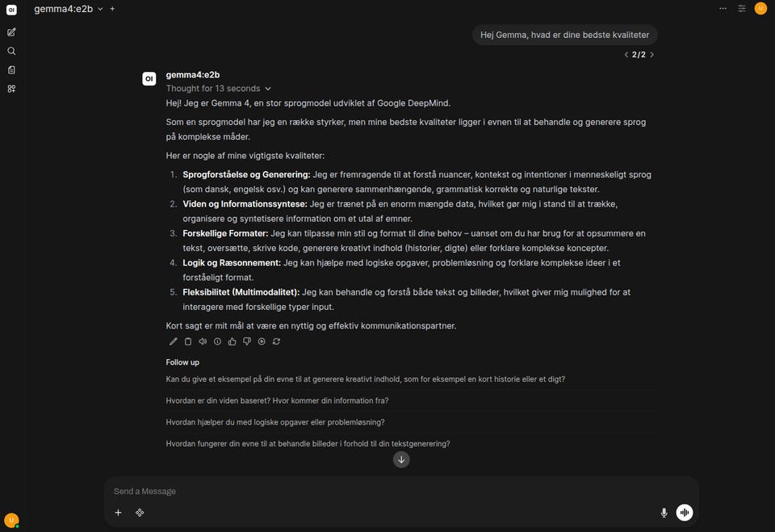Open the controls panel sliders icon

741,8
